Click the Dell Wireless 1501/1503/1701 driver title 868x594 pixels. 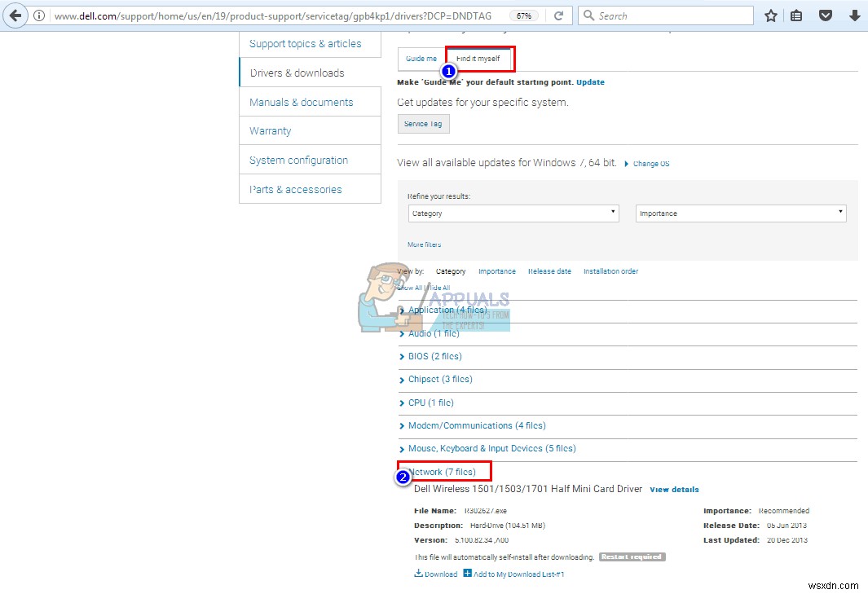click(528, 490)
